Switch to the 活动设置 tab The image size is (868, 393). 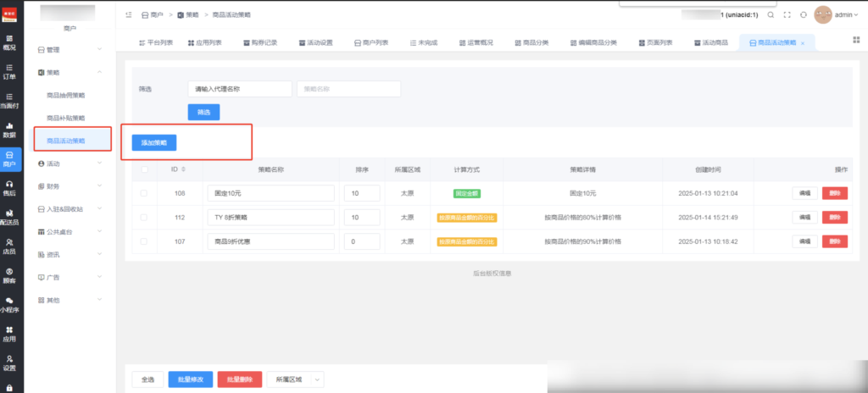click(315, 42)
